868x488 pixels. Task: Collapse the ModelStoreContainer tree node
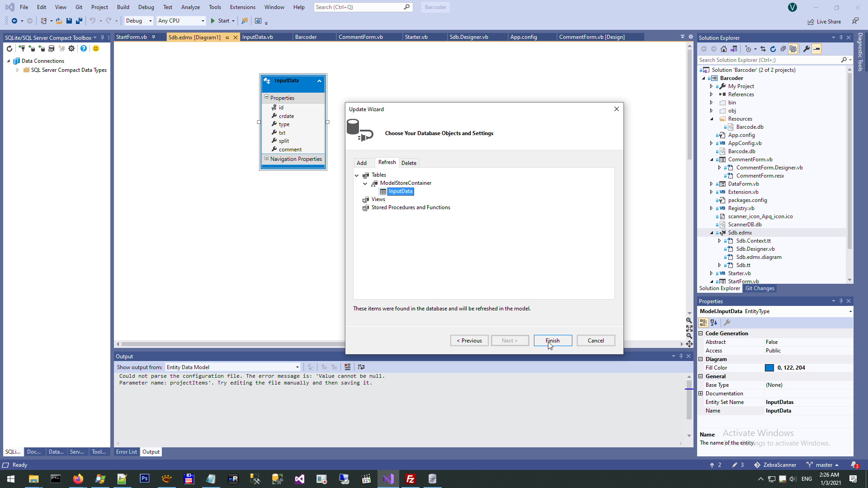(365, 183)
